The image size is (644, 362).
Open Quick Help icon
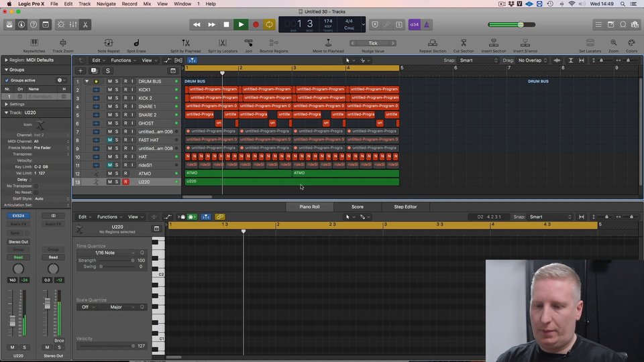pos(34,25)
